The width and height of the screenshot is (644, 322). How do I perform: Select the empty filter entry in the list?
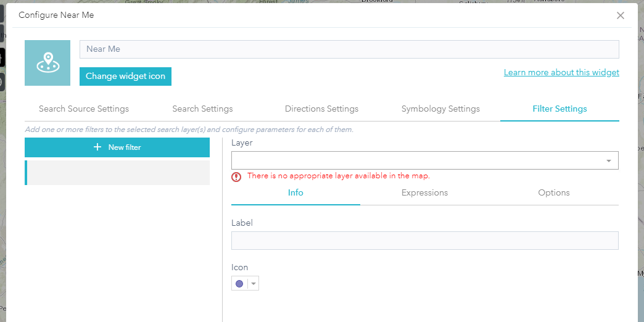117,173
